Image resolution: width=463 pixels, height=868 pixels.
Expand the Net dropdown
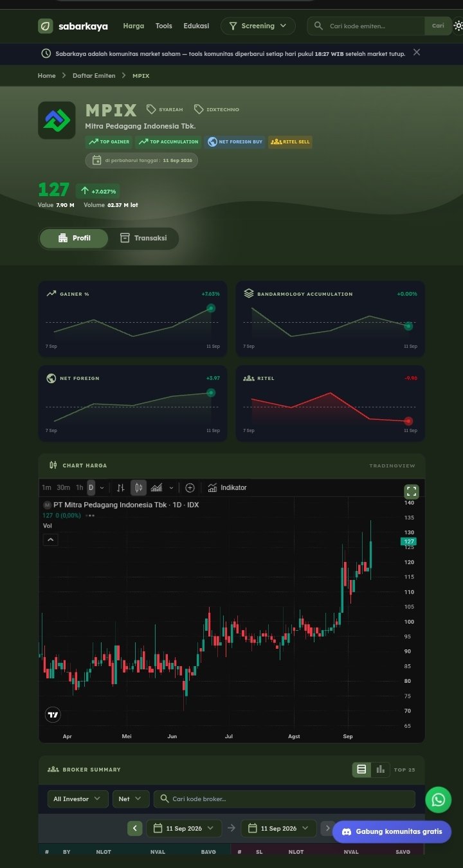pyautogui.click(x=131, y=799)
